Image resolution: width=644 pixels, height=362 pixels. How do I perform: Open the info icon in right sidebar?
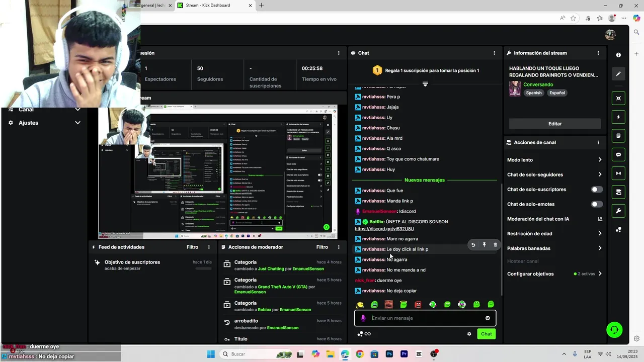[618, 55]
